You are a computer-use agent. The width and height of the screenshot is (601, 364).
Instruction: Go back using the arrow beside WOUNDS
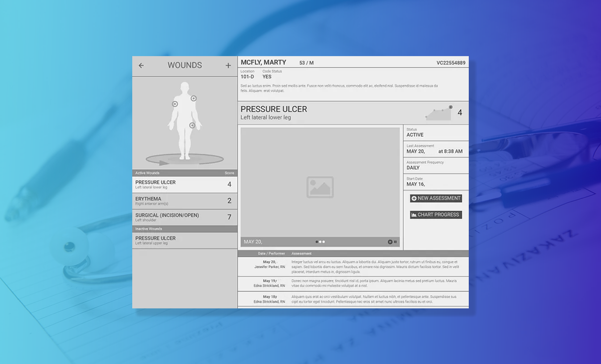pyautogui.click(x=141, y=66)
